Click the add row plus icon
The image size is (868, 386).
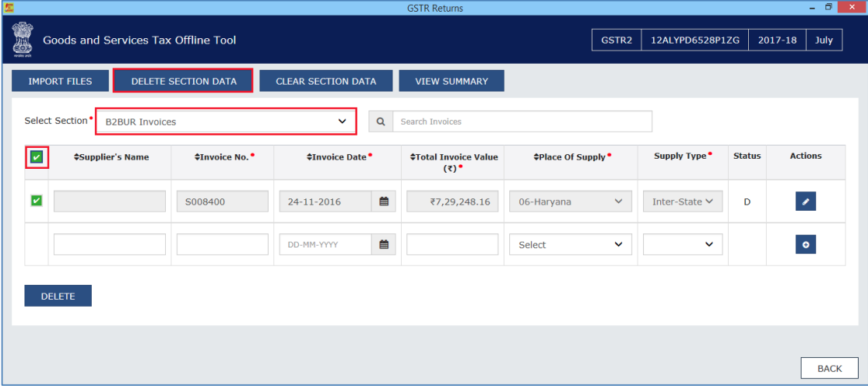[806, 244]
